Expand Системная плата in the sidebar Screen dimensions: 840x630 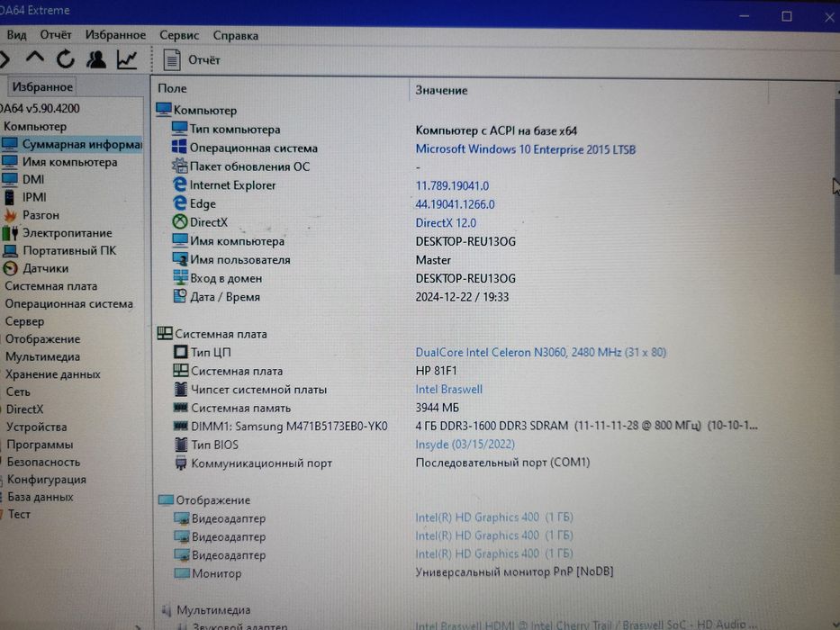point(51,286)
